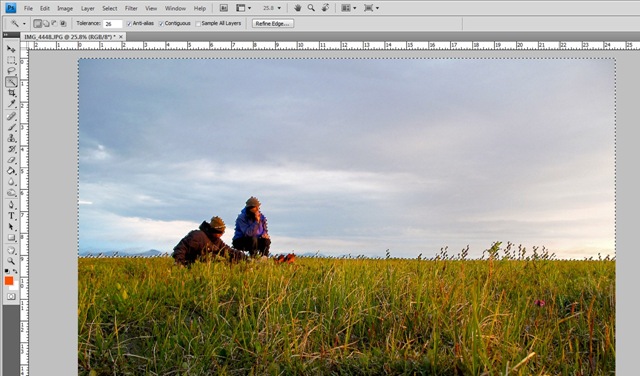Click the white background color swatch

pos(15,287)
